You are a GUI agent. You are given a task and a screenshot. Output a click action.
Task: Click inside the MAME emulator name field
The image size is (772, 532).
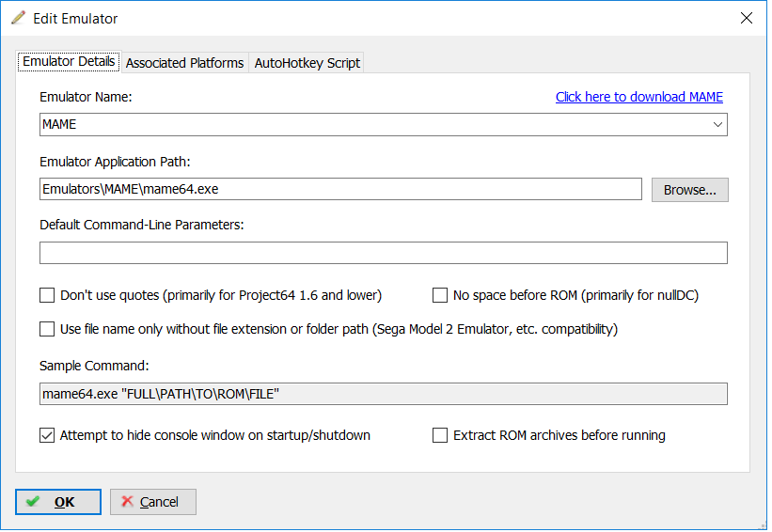374,124
